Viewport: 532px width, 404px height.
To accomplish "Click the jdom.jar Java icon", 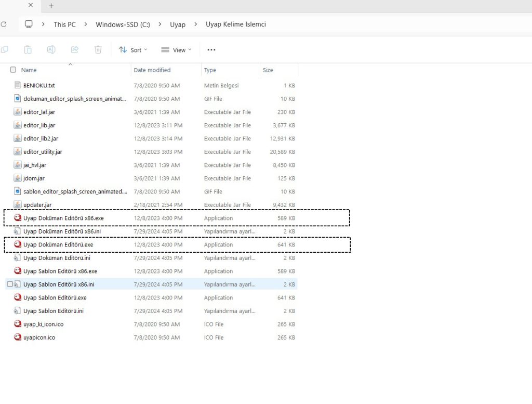I will 18,178.
